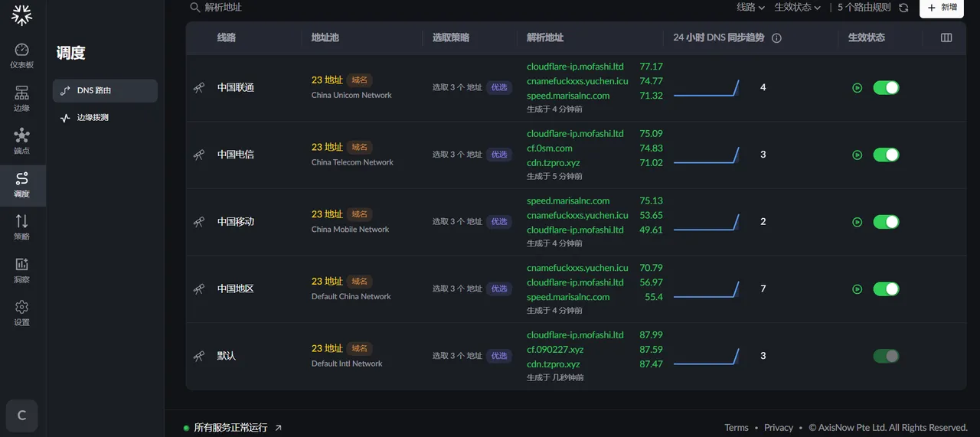The width and height of the screenshot is (980, 437).
Task: Toggle the 中国电信 route switch
Action: pyautogui.click(x=886, y=155)
